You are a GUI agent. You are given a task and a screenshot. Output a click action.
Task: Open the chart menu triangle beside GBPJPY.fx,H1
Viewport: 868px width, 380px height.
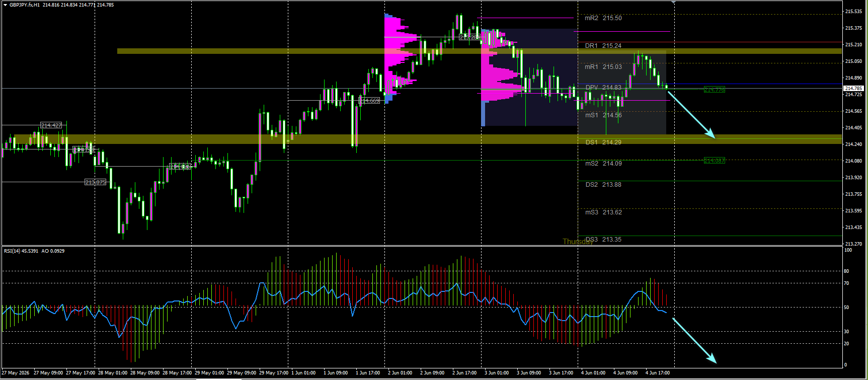pos(5,5)
